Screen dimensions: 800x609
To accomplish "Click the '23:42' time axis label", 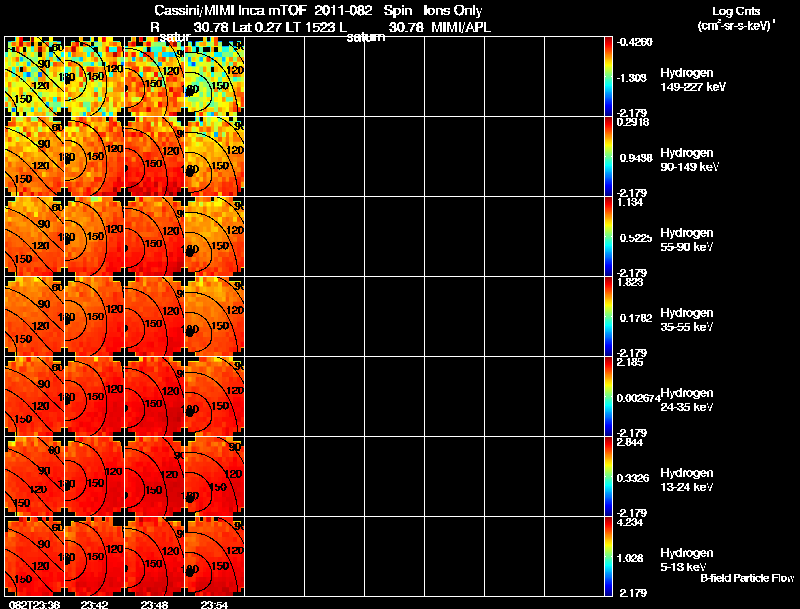I will click(x=94, y=604).
